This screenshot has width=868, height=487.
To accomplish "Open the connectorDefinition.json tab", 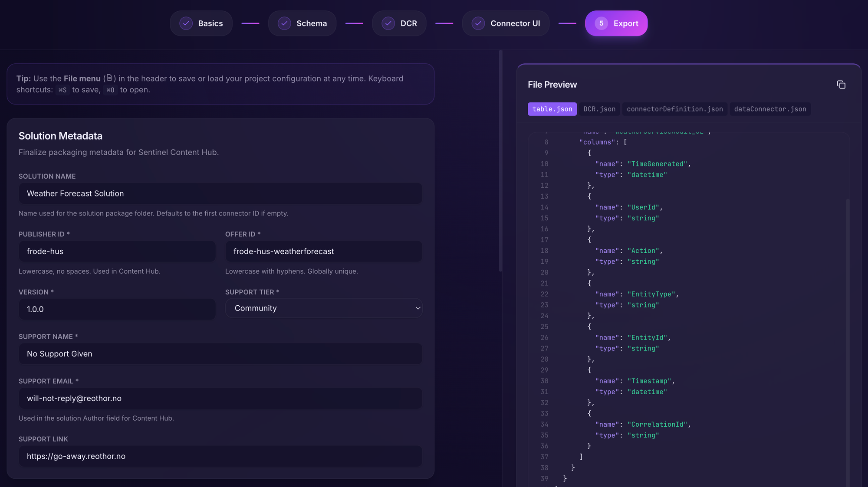I will (x=674, y=109).
